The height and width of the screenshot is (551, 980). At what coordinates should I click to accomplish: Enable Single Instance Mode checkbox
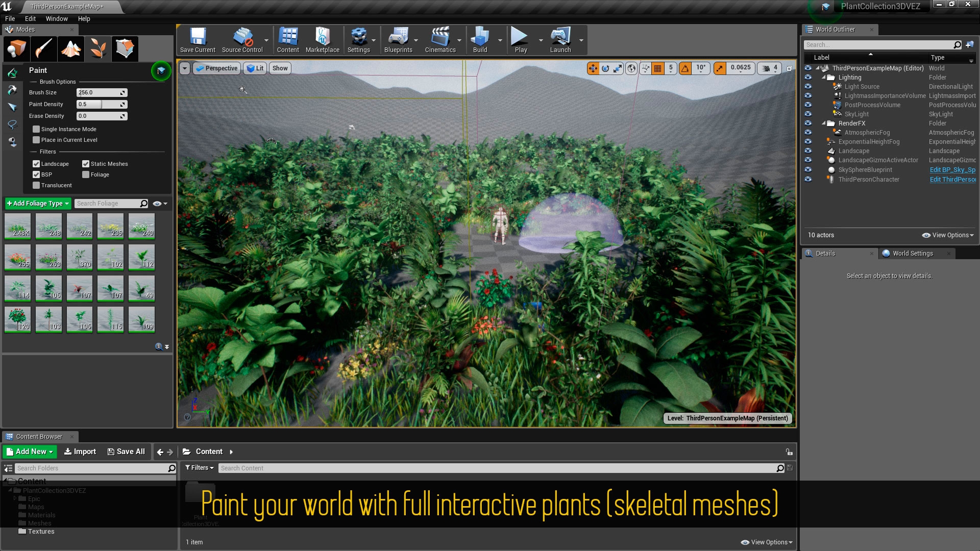(x=36, y=129)
